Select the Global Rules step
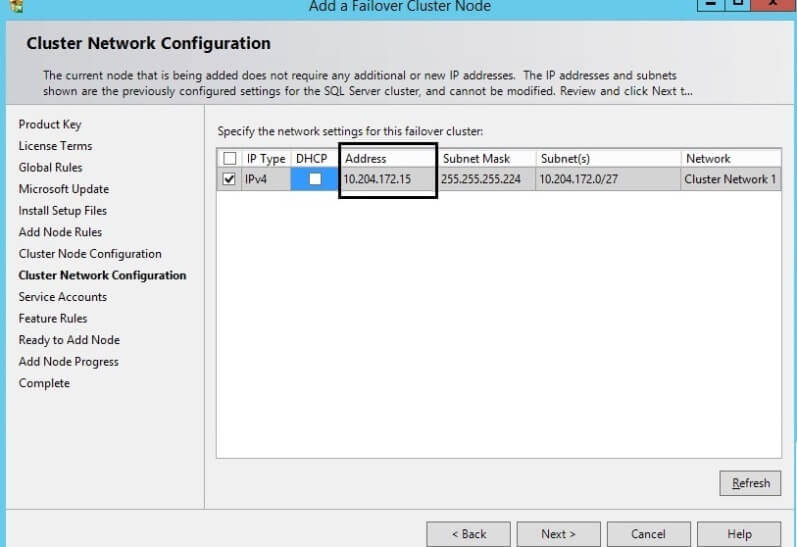The height and width of the screenshot is (547, 797). pyautogui.click(x=50, y=167)
